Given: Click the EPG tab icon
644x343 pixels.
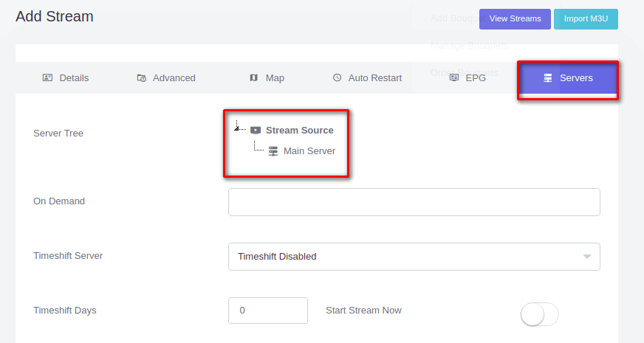Looking at the screenshot, I should pyautogui.click(x=454, y=77).
